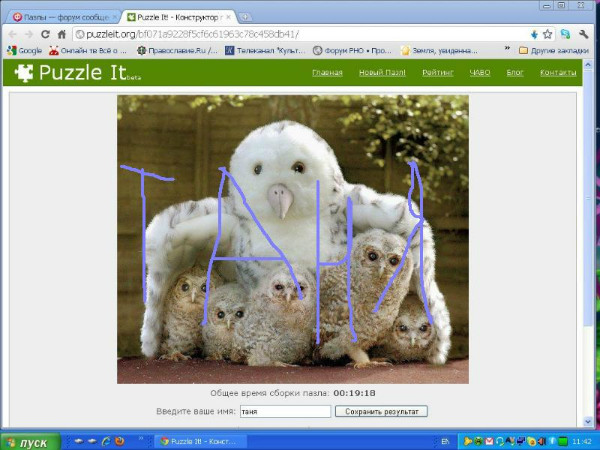Open the Chrome wrench settings menu

(584, 33)
